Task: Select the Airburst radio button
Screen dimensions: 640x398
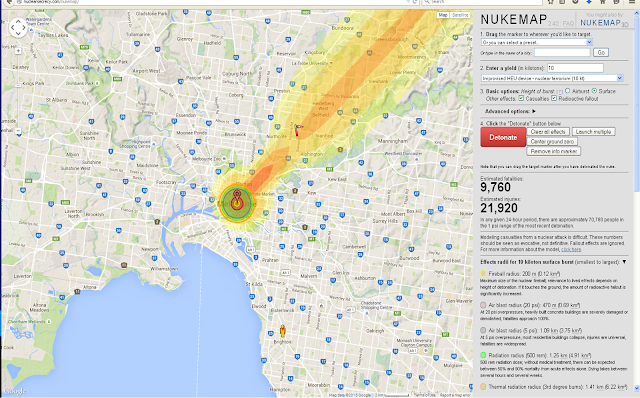Action: click(x=568, y=91)
